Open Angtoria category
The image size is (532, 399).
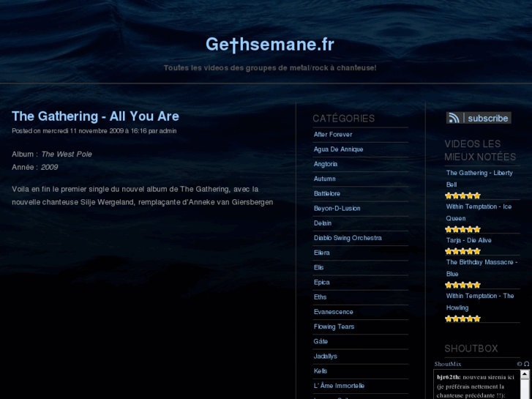[x=326, y=164]
